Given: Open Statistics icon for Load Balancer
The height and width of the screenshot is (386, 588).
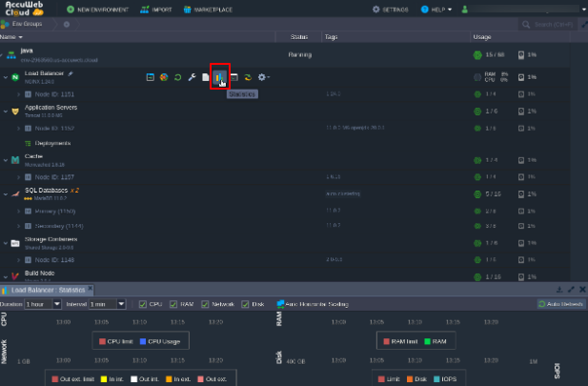Looking at the screenshot, I should (x=219, y=77).
